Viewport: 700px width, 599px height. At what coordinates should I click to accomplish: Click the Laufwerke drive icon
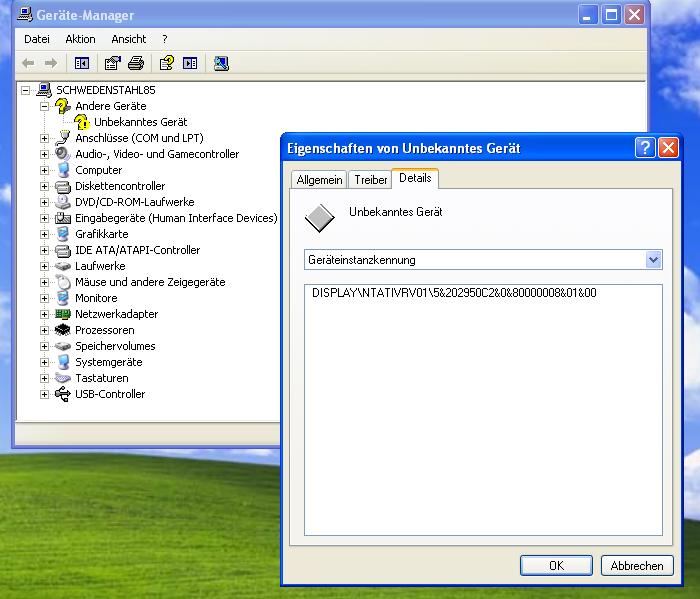pyautogui.click(x=62, y=266)
